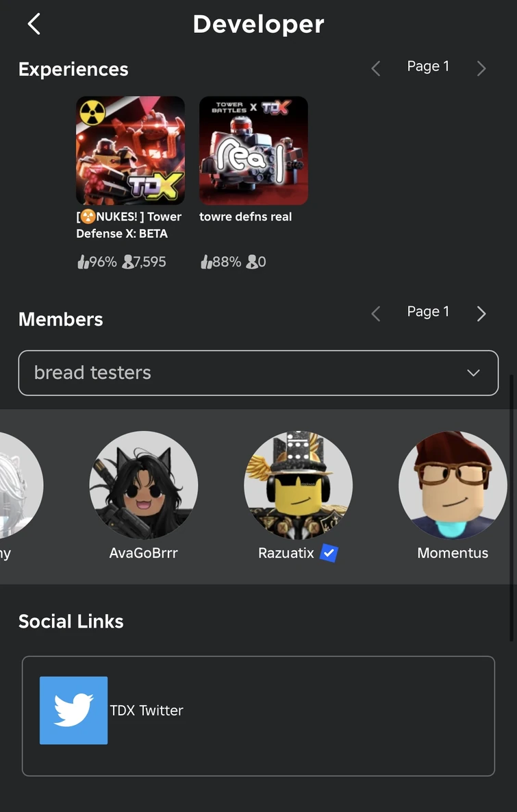
Task: Open Momentus's avatar profile
Action: (x=453, y=485)
